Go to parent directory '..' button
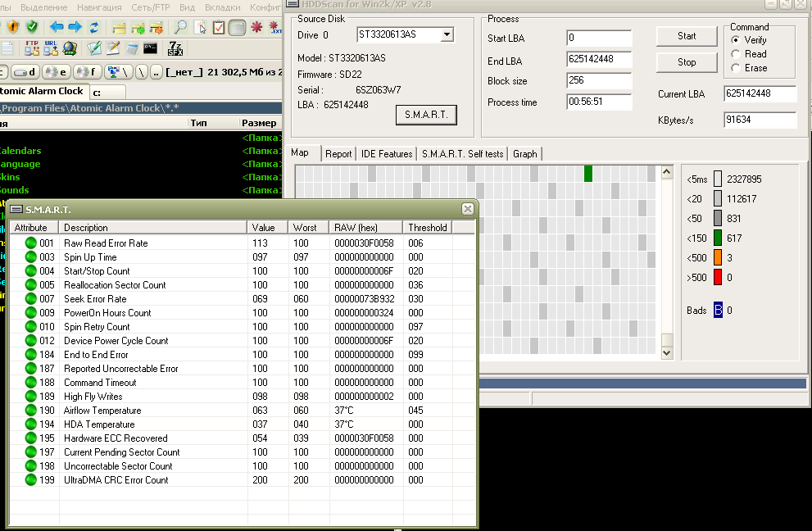The height and width of the screenshot is (531, 812). pos(156,72)
